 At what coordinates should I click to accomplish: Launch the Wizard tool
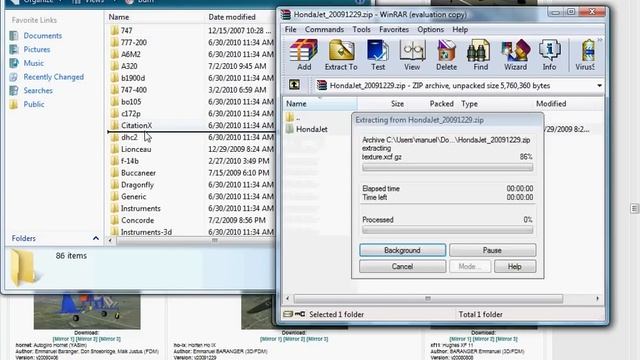(x=515, y=55)
